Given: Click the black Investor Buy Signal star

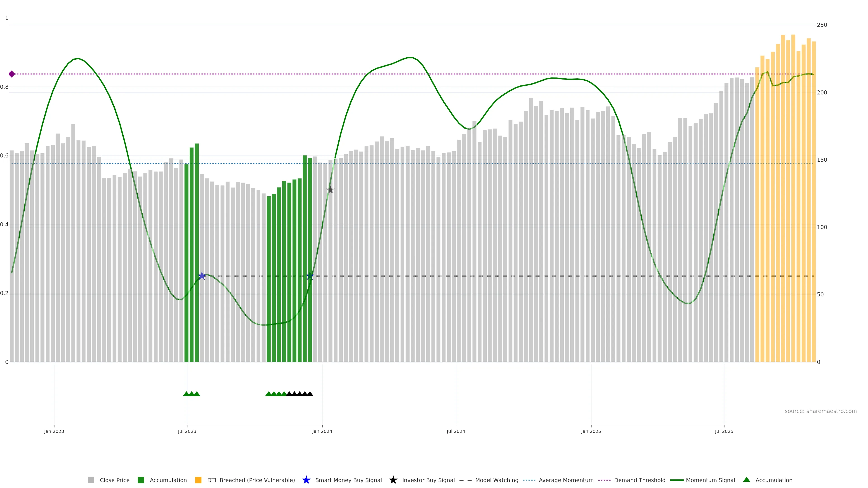Looking at the screenshot, I should [x=330, y=190].
